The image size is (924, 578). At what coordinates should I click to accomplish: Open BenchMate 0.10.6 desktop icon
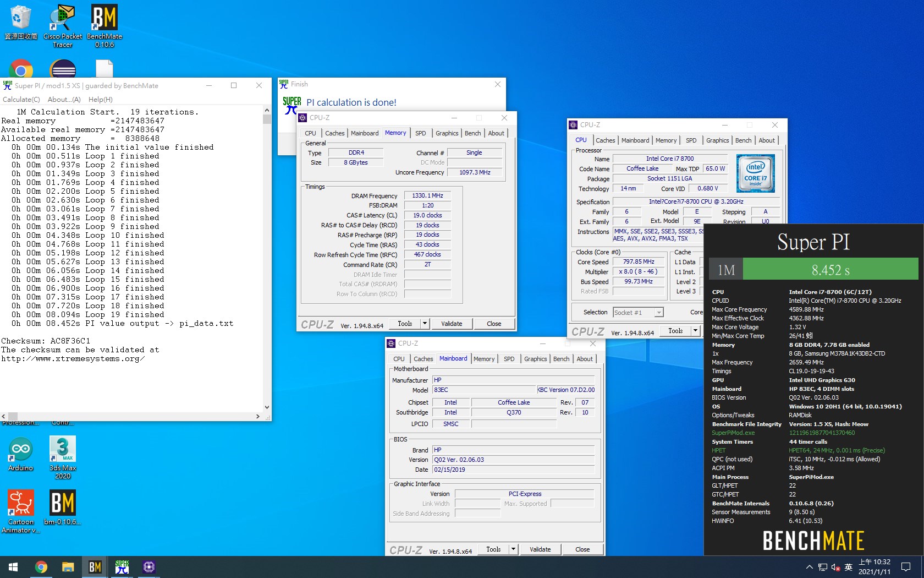pyautogui.click(x=104, y=25)
